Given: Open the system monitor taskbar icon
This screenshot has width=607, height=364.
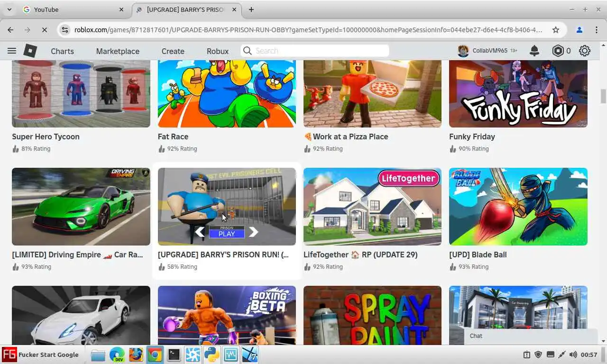Looking at the screenshot, I should point(231,355).
